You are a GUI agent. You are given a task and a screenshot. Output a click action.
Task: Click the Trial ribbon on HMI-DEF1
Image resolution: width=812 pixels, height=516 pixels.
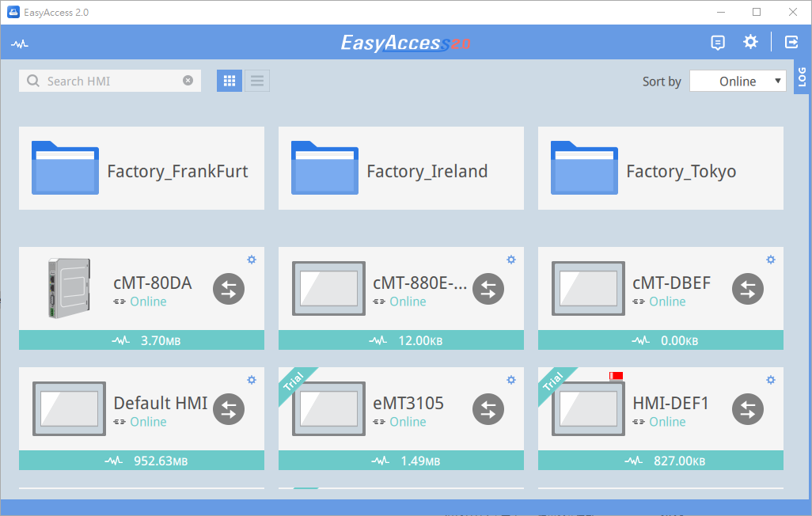point(553,381)
